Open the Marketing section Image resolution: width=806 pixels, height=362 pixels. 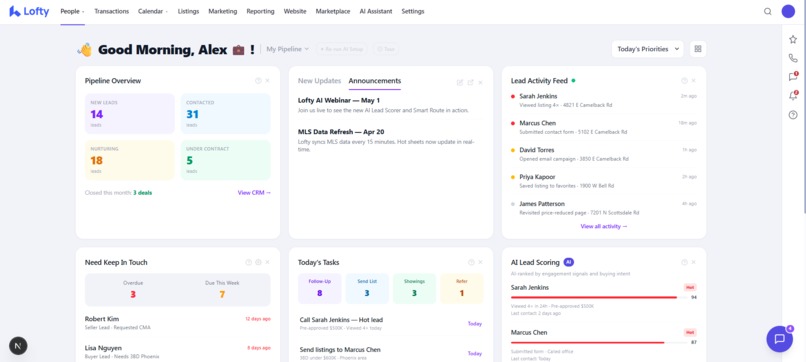point(223,11)
